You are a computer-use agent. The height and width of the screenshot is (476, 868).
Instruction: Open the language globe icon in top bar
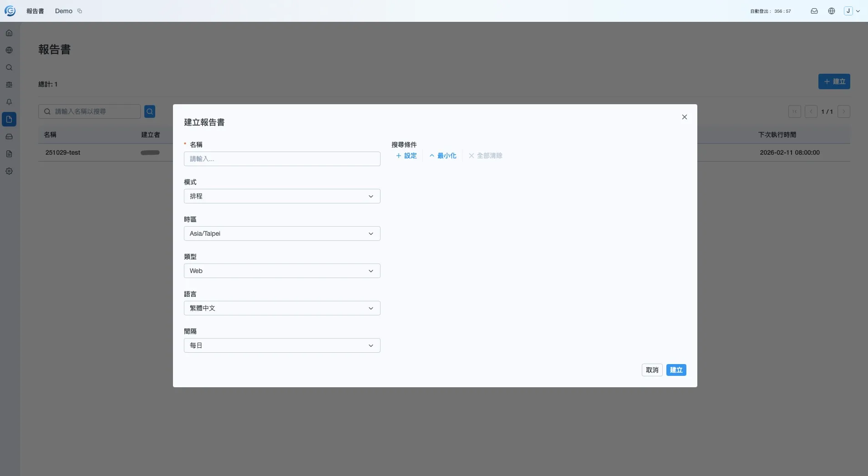[x=832, y=11]
